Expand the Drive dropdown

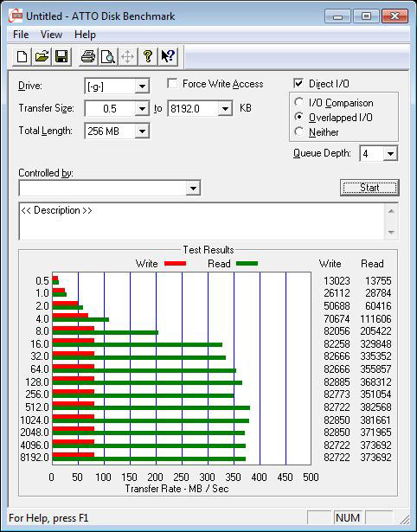pos(142,87)
